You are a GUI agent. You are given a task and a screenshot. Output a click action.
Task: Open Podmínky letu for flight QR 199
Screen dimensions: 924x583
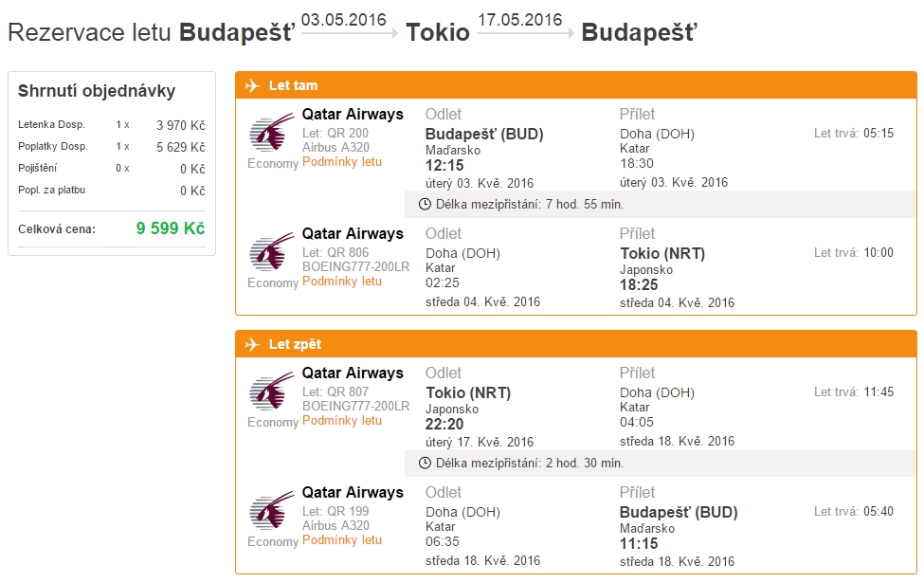click(x=342, y=540)
